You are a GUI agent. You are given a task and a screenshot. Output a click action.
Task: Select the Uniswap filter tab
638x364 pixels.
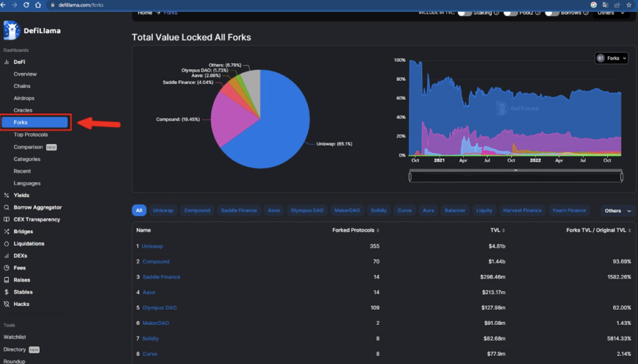click(163, 210)
